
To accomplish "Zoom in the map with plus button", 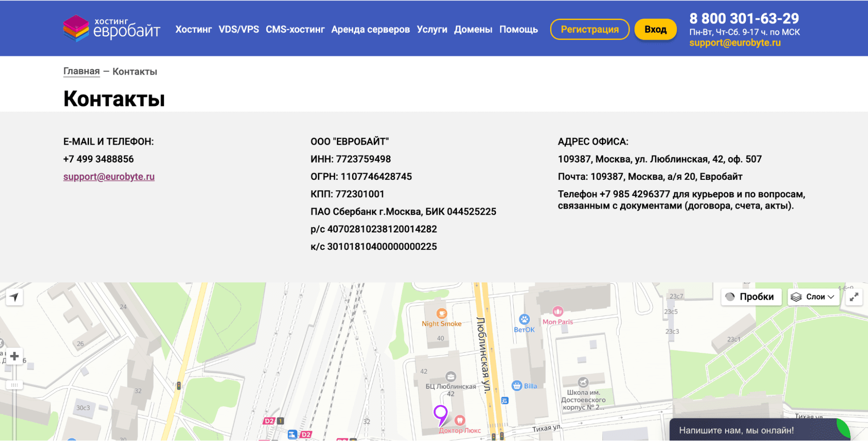I will (x=14, y=356).
